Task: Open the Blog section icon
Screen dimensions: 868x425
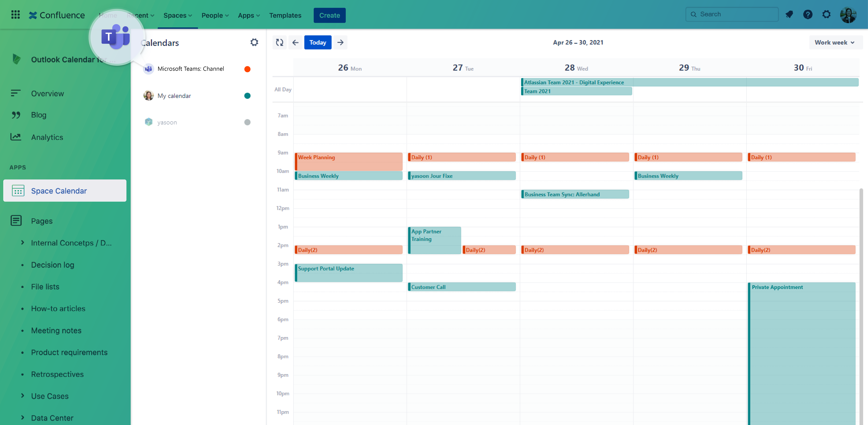Action: pyautogui.click(x=16, y=115)
